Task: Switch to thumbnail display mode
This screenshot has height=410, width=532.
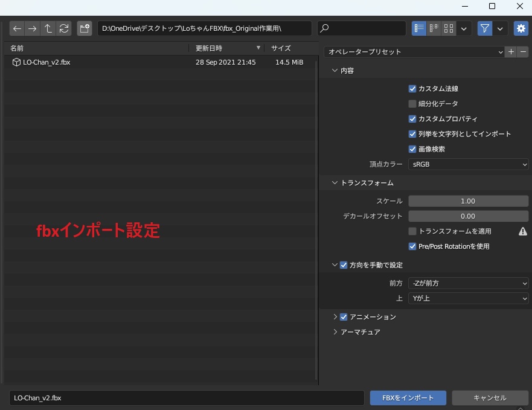Action: click(448, 28)
